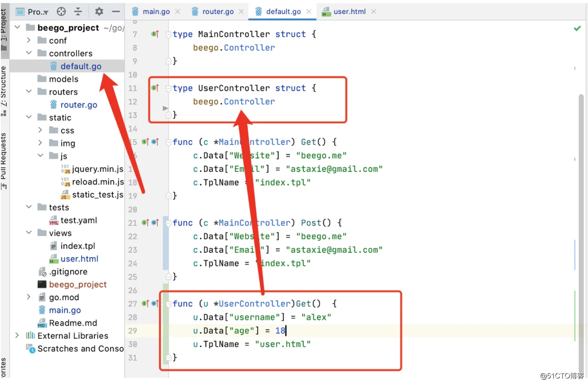Image resolution: width=588 pixels, height=384 pixels.
Task: Expand the conf folder
Action: coord(29,40)
